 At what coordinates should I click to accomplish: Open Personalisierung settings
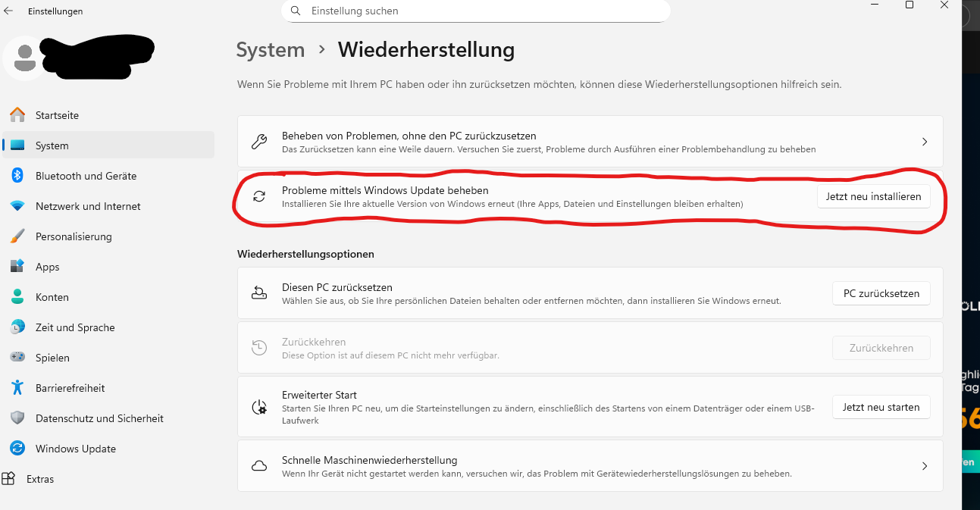click(x=108, y=236)
